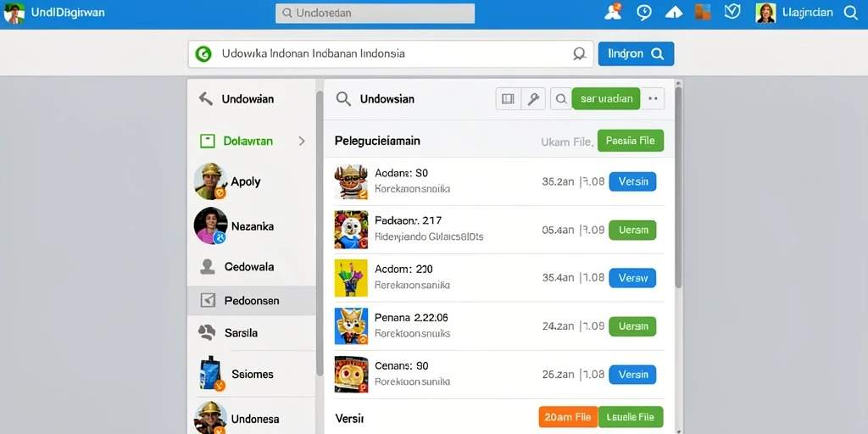This screenshot has width=868, height=434.
Task: Expand the Dolavıtan chevron arrow
Action: [x=302, y=142]
